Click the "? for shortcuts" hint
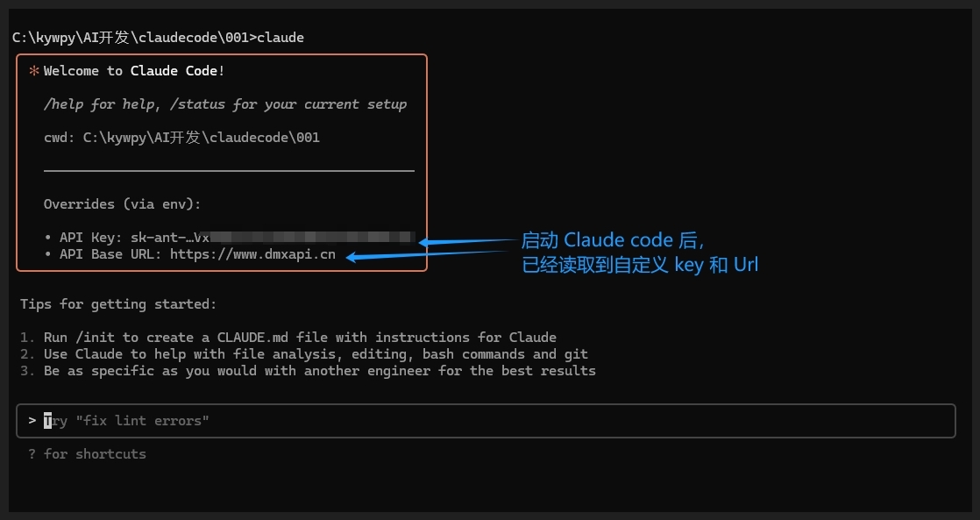980x520 pixels. 87,454
